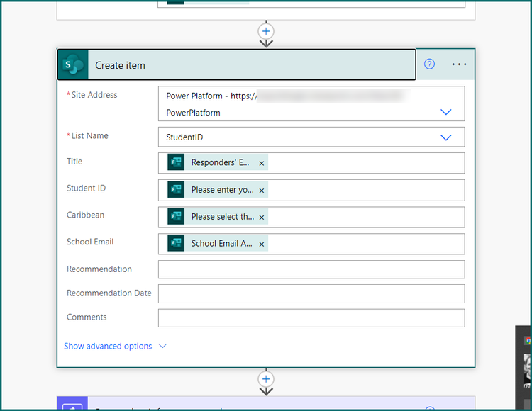The width and height of the screenshot is (532, 411).
Task: Remove the School Email Address token
Action: click(262, 244)
